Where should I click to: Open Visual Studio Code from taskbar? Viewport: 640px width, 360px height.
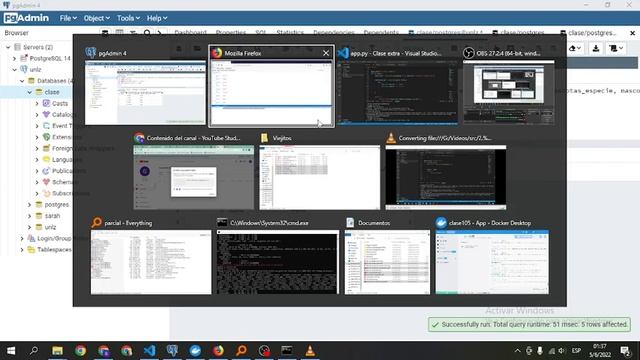point(149,351)
